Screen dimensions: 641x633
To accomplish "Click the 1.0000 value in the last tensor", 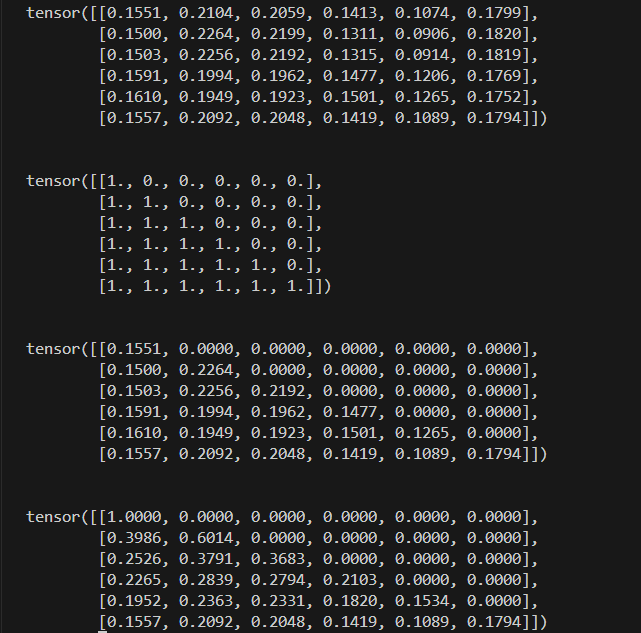I will click(x=131, y=517).
